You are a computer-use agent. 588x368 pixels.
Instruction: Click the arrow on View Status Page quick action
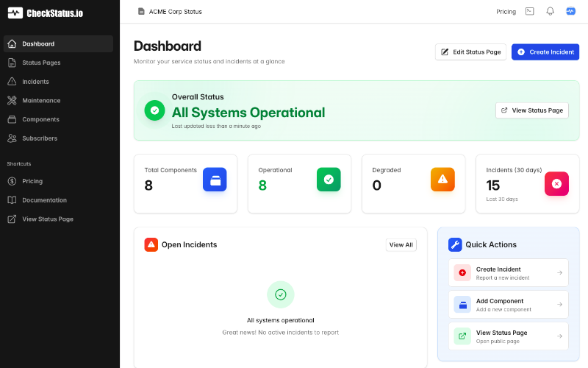[x=559, y=336]
